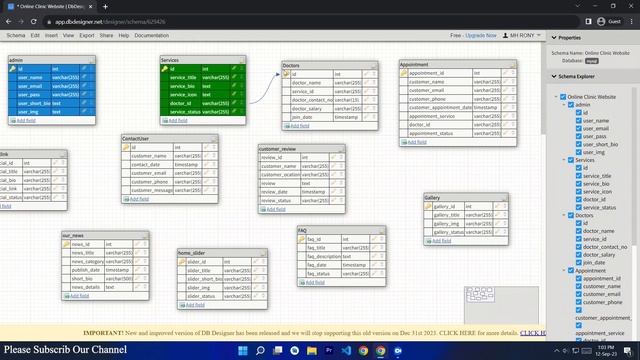
Task: Click the primary key icon in admin table
Action: coord(13,69)
